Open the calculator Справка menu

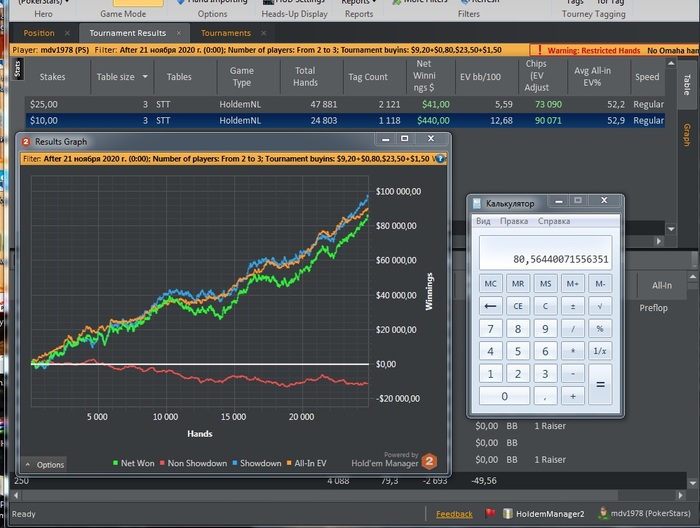[554, 221]
